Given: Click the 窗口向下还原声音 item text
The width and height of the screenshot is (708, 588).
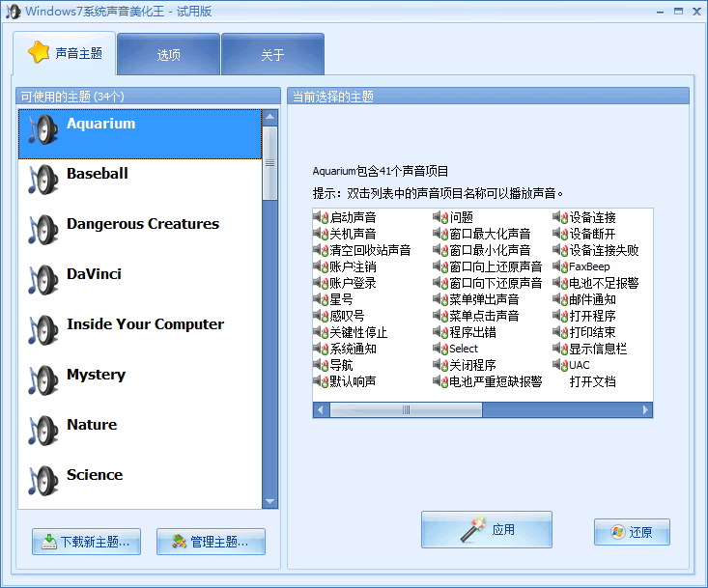Looking at the screenshot, I should [496, 284].
